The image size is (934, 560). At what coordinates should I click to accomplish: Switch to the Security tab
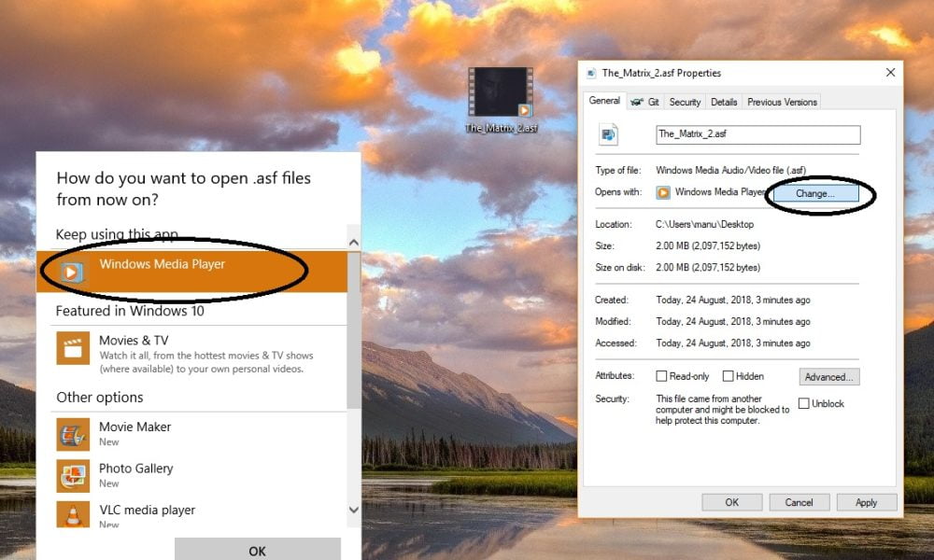[685, 102]
